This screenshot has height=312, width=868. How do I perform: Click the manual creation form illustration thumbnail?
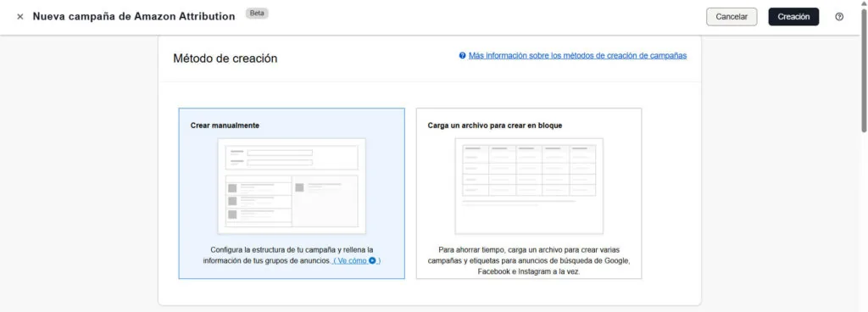(292, 186)
